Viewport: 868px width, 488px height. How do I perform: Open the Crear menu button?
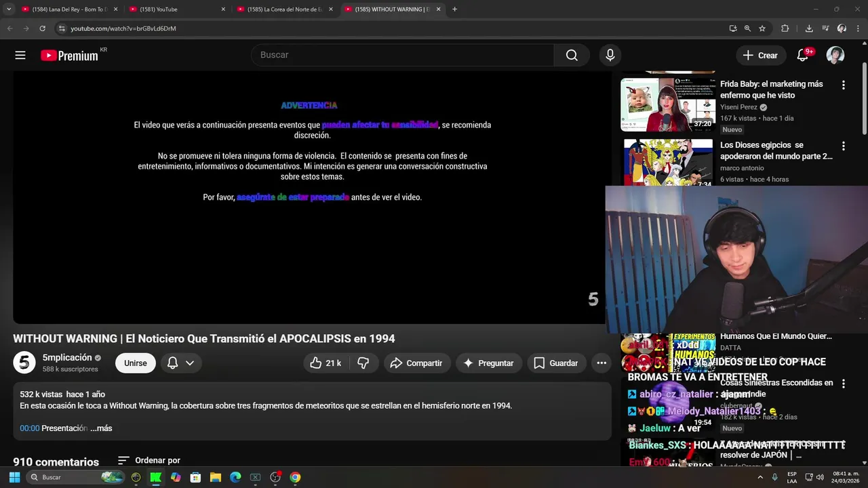click(x=760, y=56)
